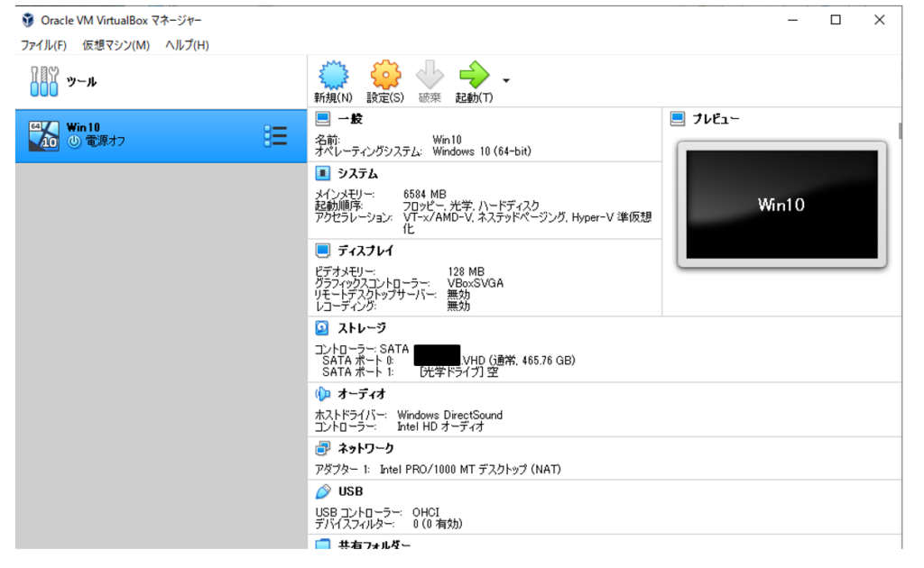Screen dimensions: 924x568
Task: Open the ファイル(F) menu
Action: point(43,45)
